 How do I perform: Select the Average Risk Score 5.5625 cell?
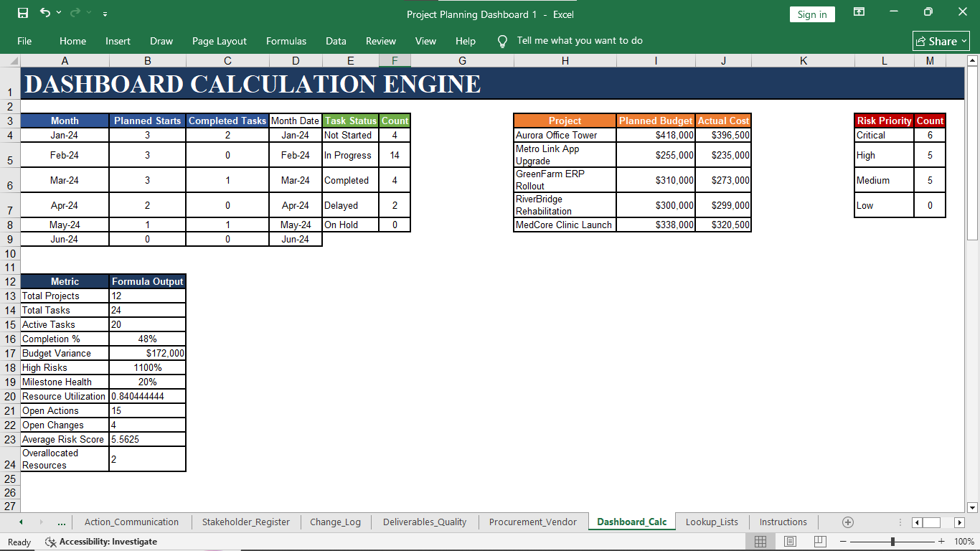(x=148, y=439)
